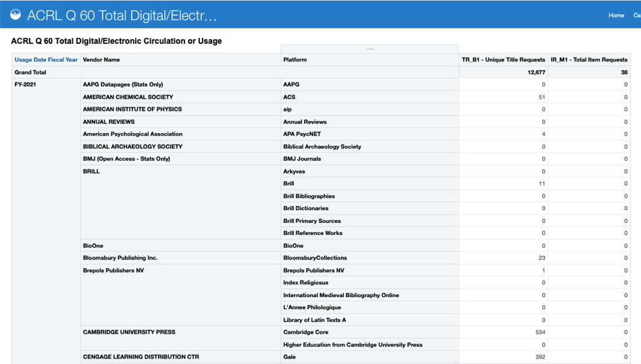The width and height of the screenshot is (641, 364).
Task: Click IR_M1 - Total Item Requests header
Action: (589, 59)
